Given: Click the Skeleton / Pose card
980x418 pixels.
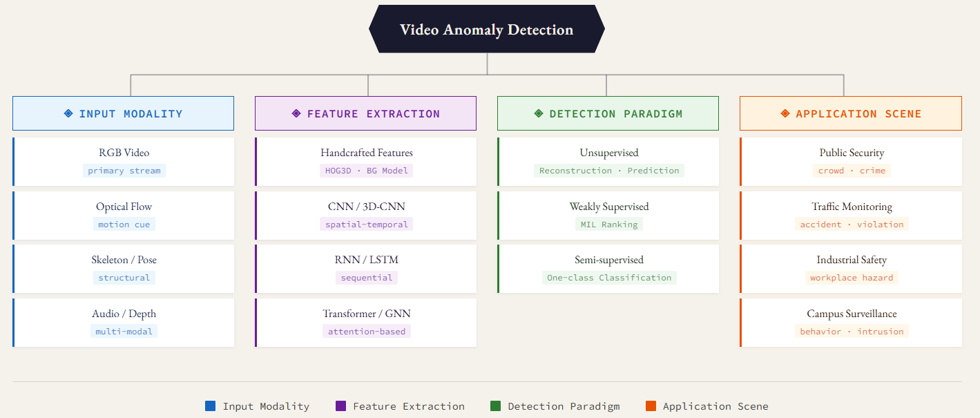Looking at the screenshot, I should 124,268.
